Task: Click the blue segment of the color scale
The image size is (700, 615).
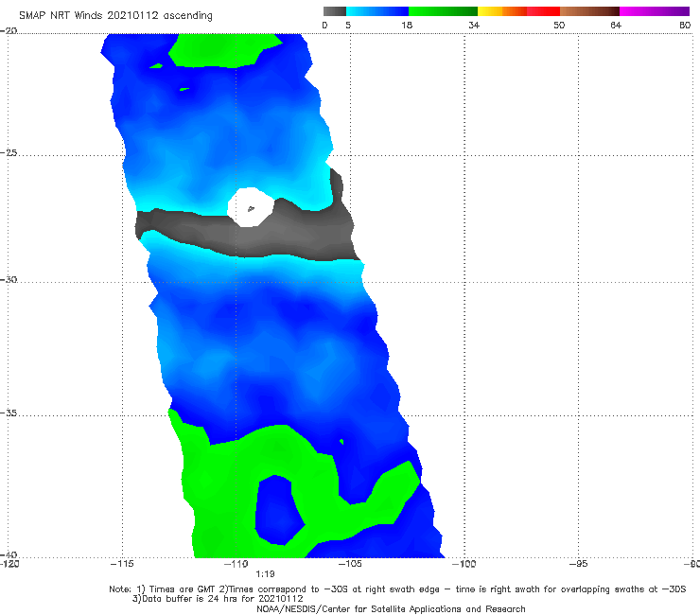Action: (x=377, y=11)
